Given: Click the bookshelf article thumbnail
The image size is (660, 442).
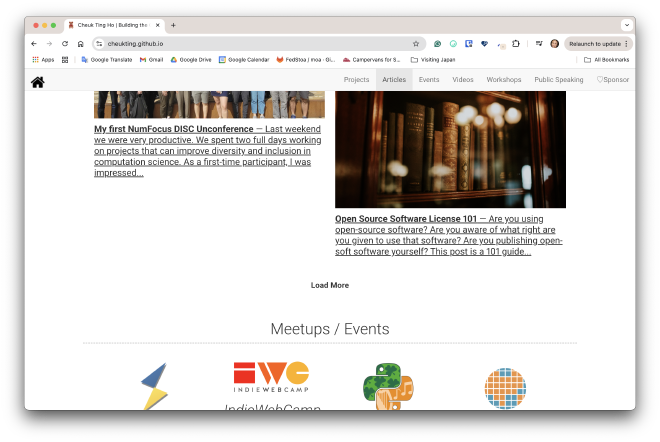Looking at the screenshot, I should point(450,149).
